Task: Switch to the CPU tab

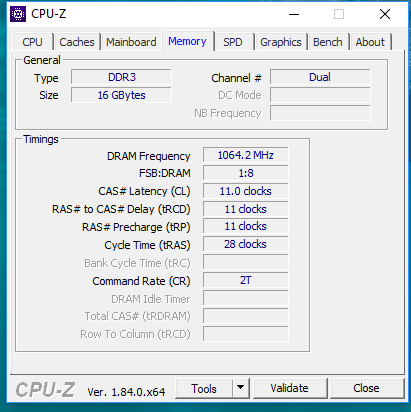Action: [x=32, y=42]
